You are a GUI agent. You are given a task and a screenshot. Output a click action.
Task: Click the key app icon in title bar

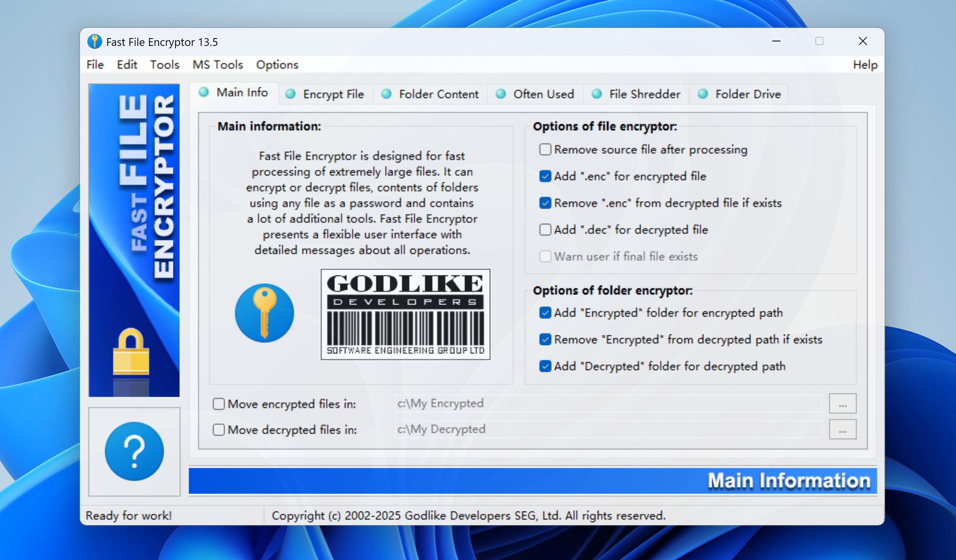tap(95, 41)
